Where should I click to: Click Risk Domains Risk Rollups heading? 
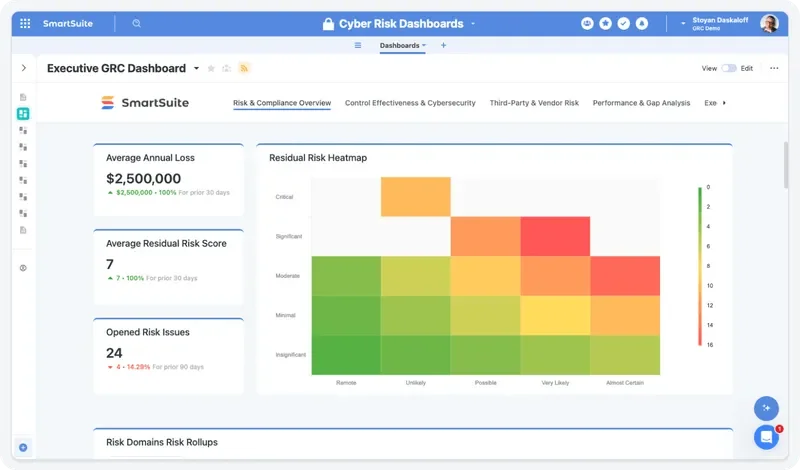pyautogui.click(x=162, y=442)
